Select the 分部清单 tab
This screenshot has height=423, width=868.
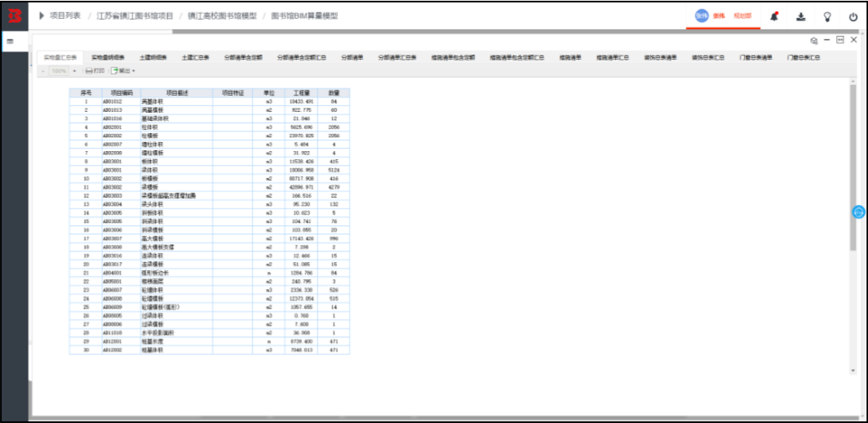[352, 57]
